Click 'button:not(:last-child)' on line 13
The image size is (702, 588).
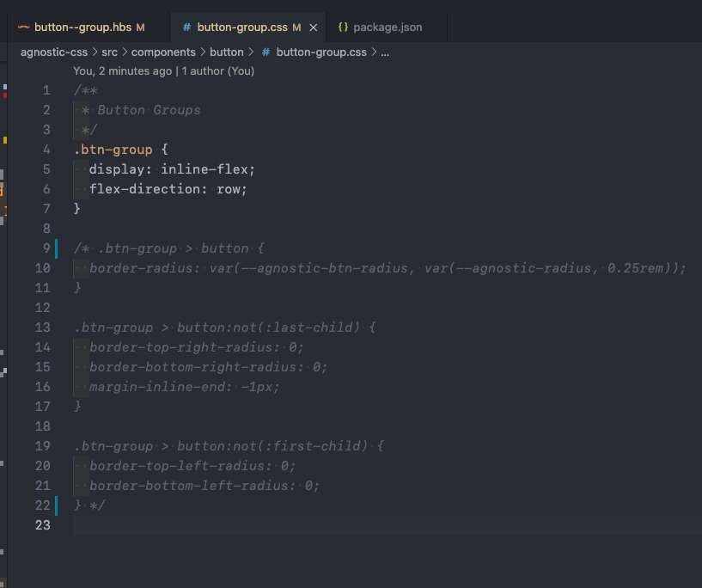coord(268,328)
